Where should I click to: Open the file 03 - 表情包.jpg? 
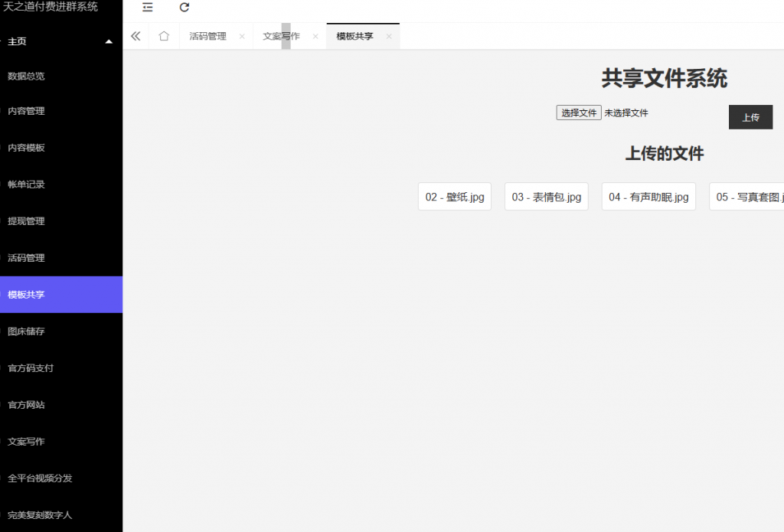546,197
